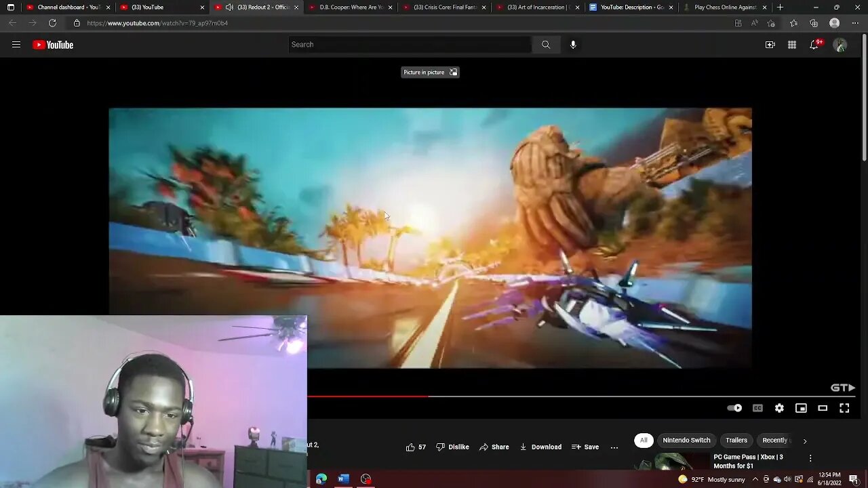Enable miniplayer mode

pos(801,408)
